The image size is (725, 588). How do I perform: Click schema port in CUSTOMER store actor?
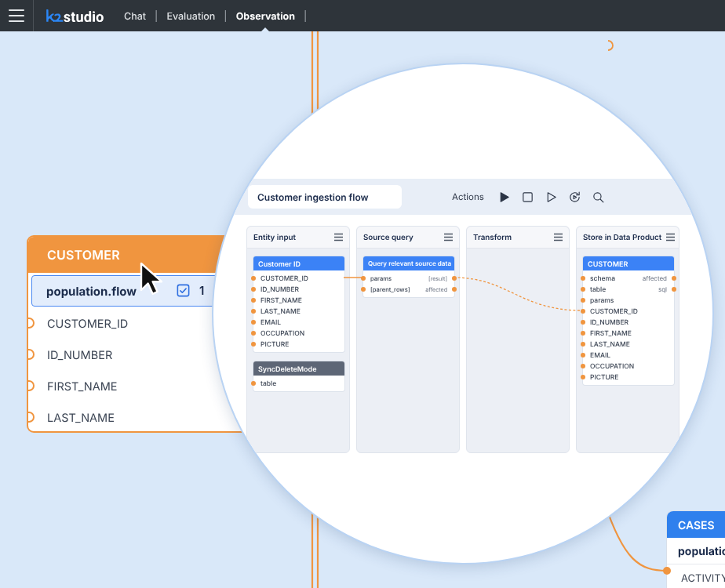pos(583,278)
